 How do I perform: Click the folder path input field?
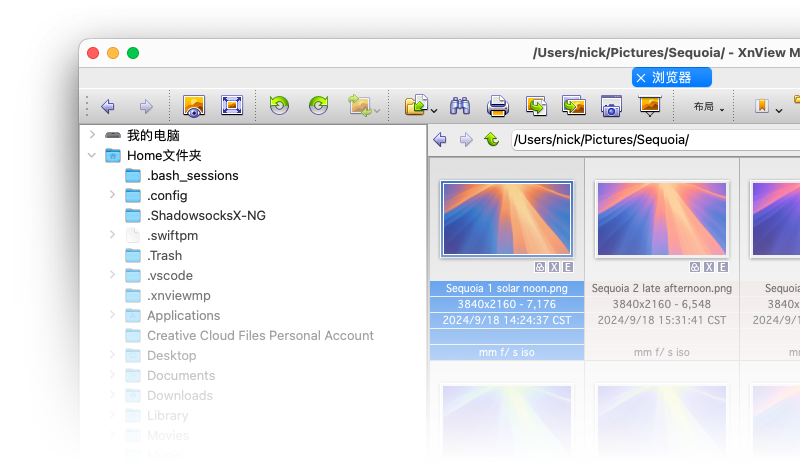coord(650,140)
